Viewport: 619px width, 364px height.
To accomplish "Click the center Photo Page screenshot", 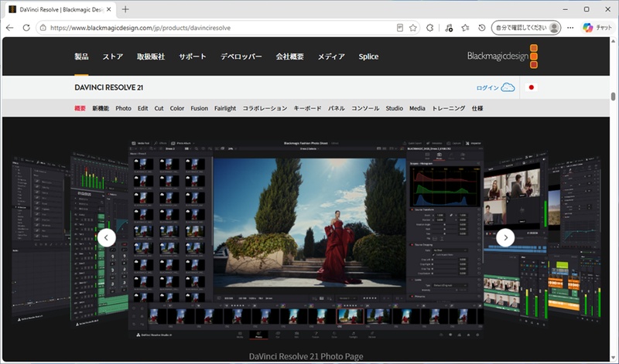I will click(306, 240).
